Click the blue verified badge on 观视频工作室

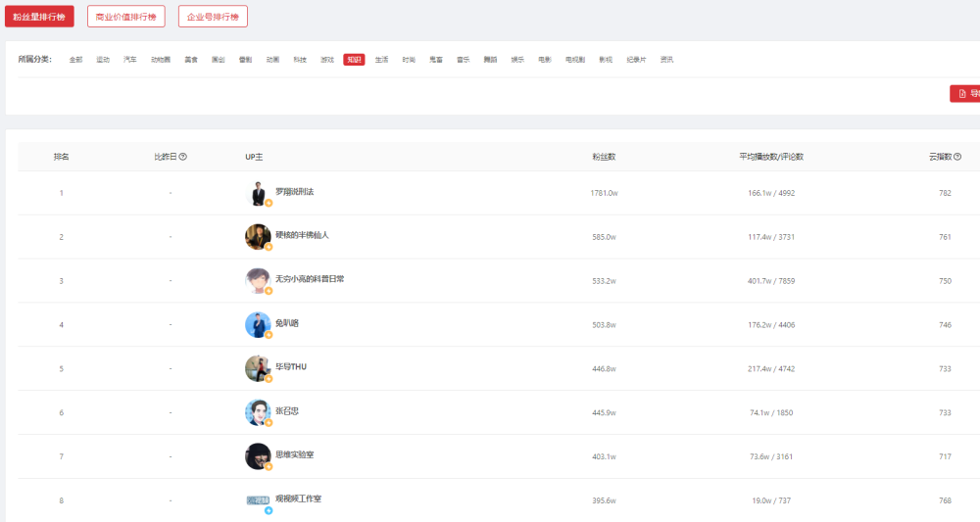point(269,510)
